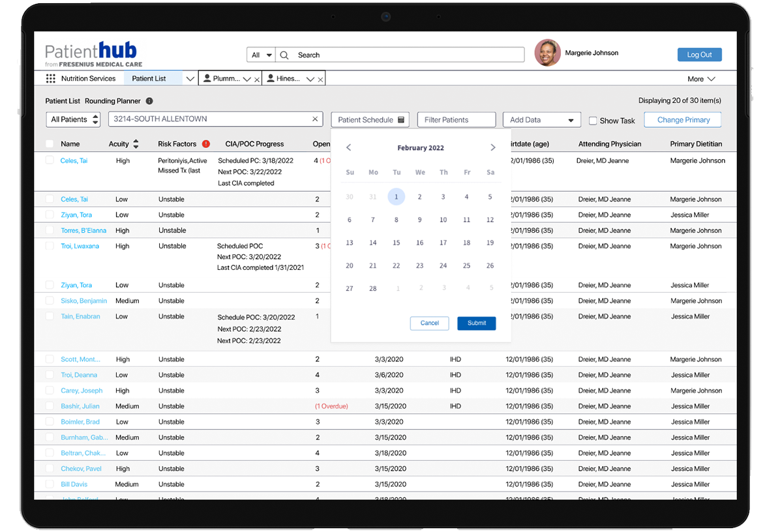The image size is (765, 532).
Task: Open the Hines... patient tab
Action: pyautogui.click(x=288, y=79)
